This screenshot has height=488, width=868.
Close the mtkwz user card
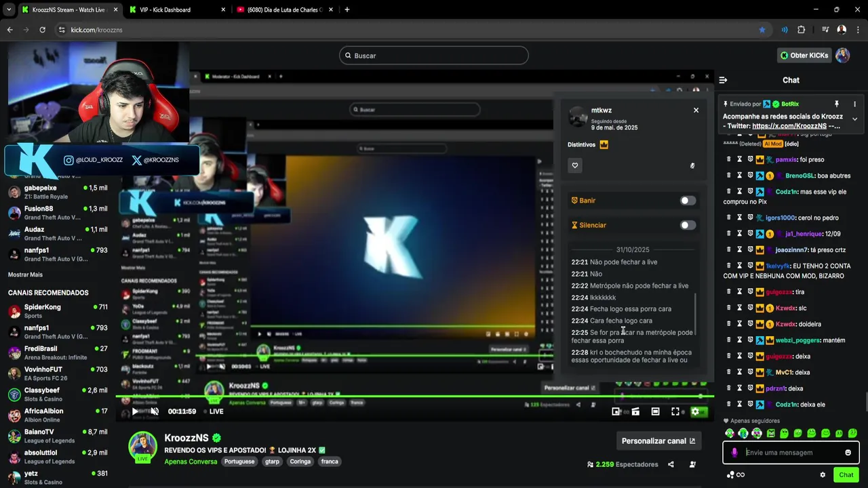point(696,110)
